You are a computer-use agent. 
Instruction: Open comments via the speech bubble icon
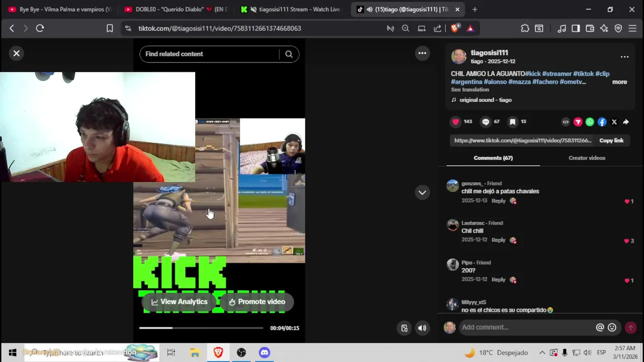click(x=486, y=122)
